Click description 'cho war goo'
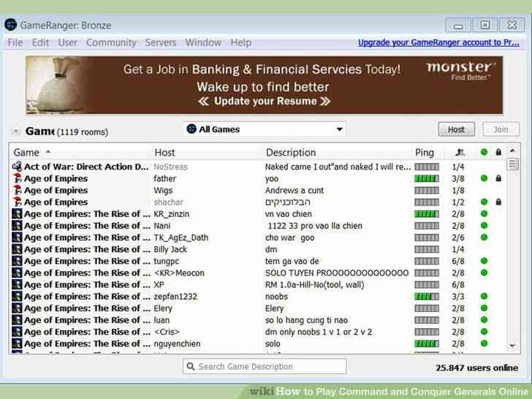Viewport: 532px width, 399px height. click(289, 237)
